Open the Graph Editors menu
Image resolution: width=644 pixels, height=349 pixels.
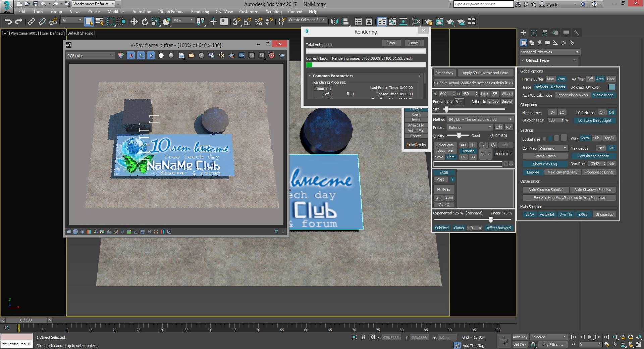point(171,11)
